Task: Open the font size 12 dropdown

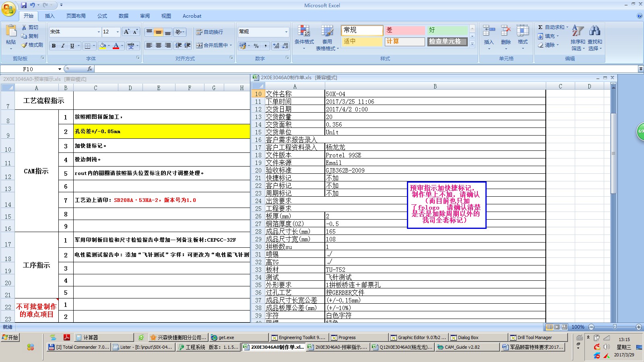Action: point(118,32)
